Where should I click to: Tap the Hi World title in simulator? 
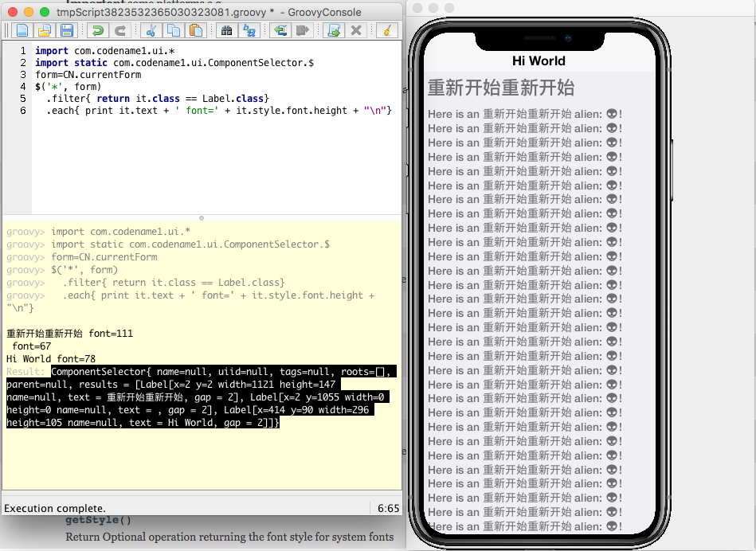tap(539, 61)
